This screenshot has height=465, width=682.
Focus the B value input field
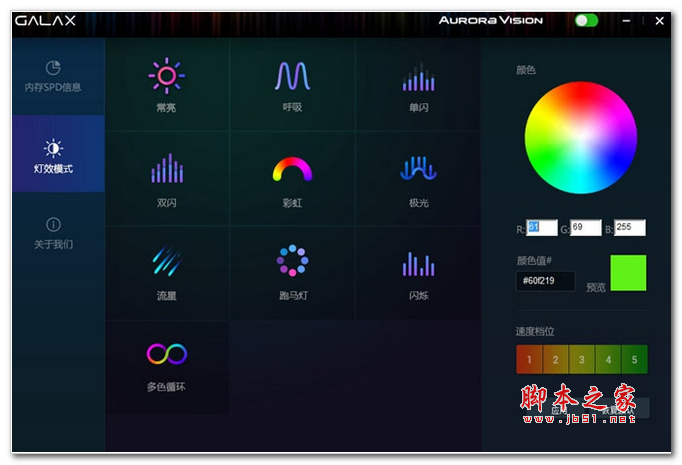(x=629, y=227)
